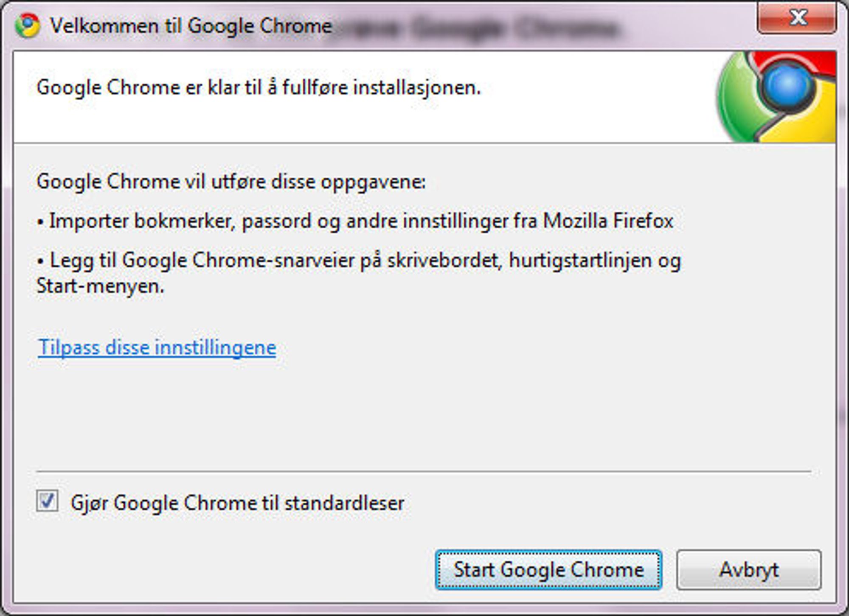849x616 pixels.
Task: Click the Start Google Chrome button
Action: tap(548, 570)
